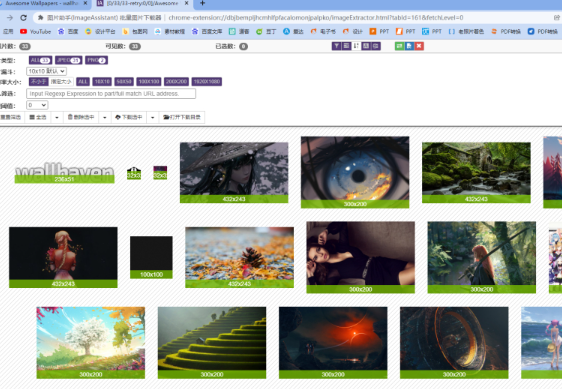The image size is (562, 389).
Task: Click the 打开下载目录 folder button
Action: (x=182, y=117)
